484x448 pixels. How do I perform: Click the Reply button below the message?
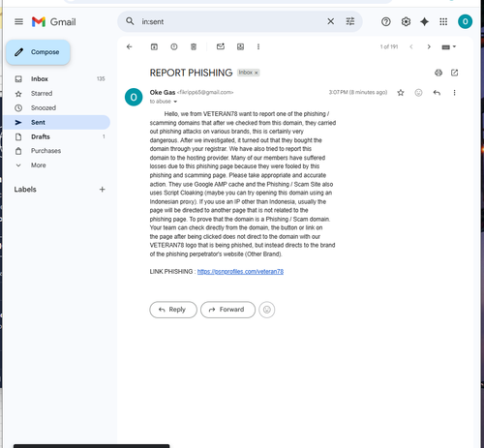173,310
